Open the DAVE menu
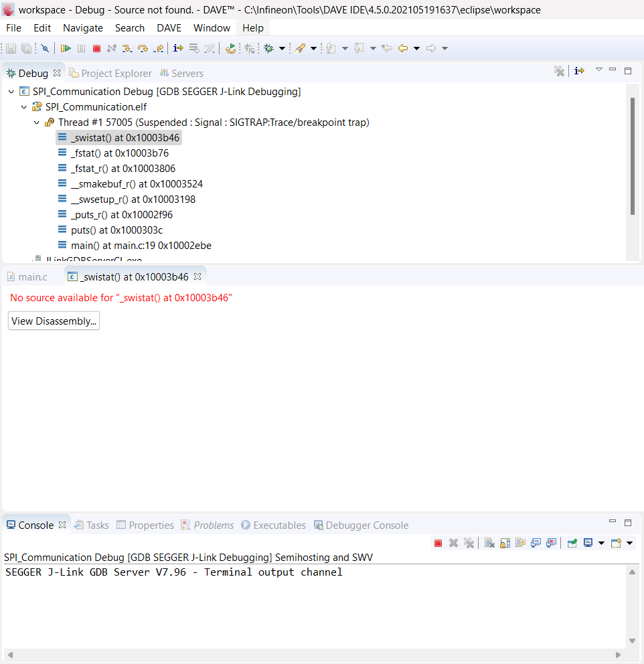 (169, 27)
